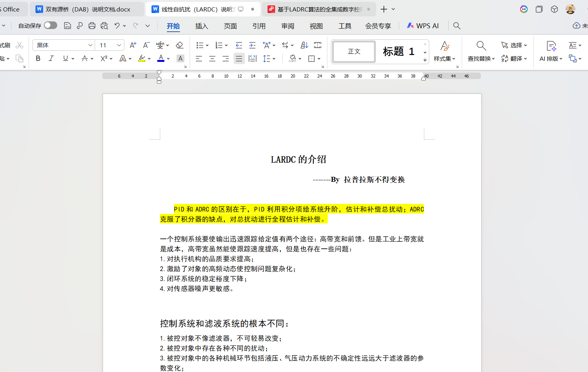Open the 双有源桥 (DAB) document tab

click(88, 9)
